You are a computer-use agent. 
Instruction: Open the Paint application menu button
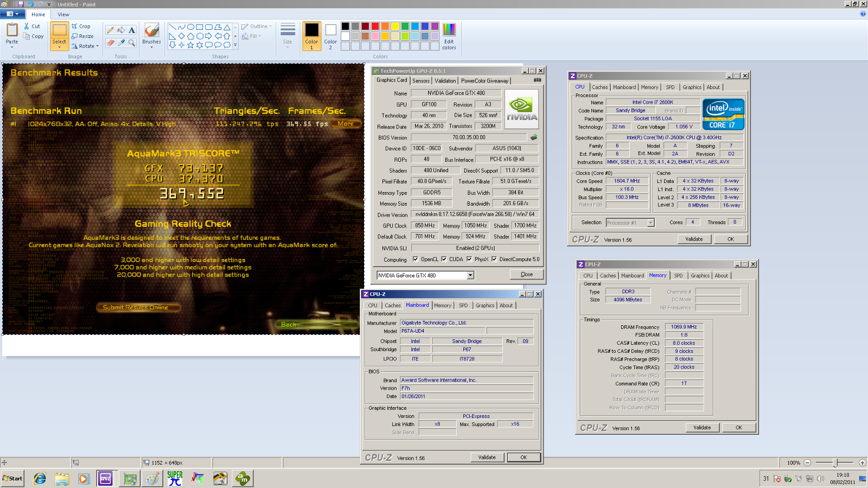tap(12, 14)
